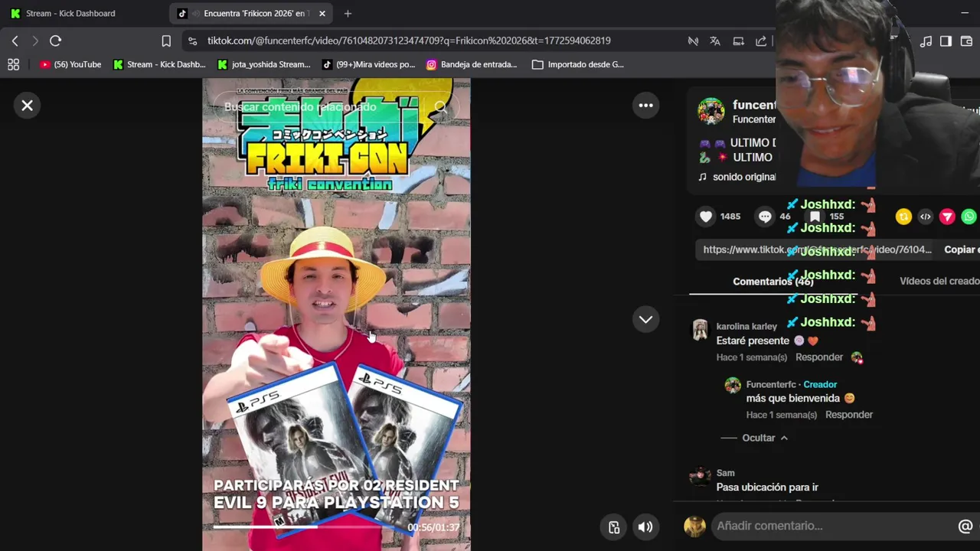Save video with the bookmark icon
This screenshot has height=551, width=980.
coord(815,217)
